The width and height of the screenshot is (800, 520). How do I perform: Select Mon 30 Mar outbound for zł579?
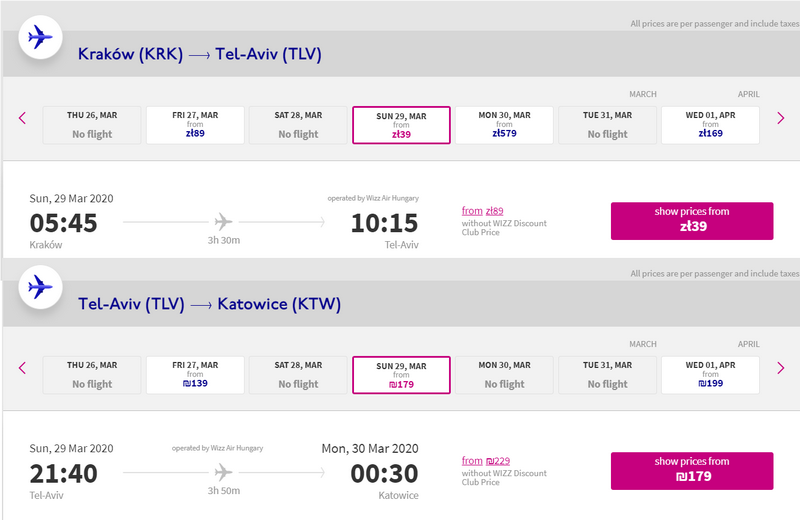(x=504, y=125)
